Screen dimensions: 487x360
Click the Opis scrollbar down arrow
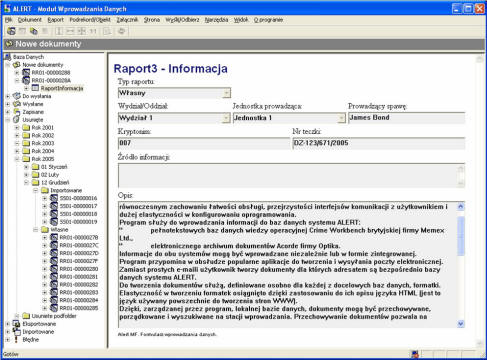pyautogui.click(x=461, y=323)
